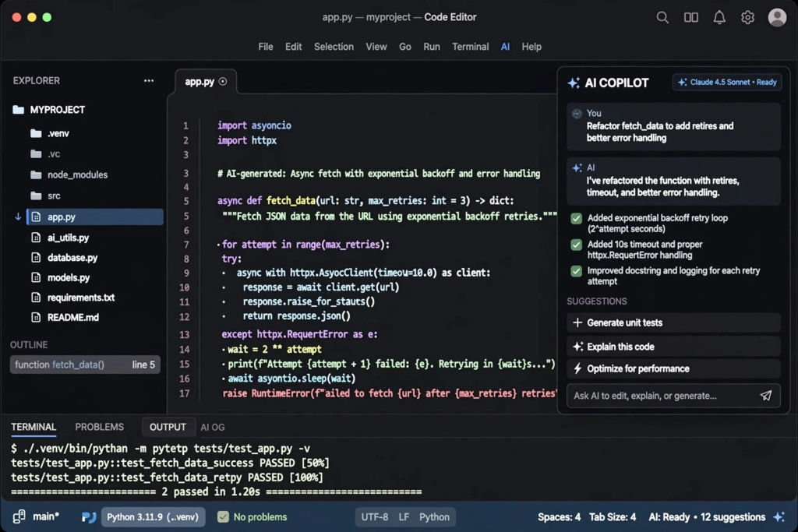
Task: Change the Tab Size: 4 setting
Action: coord(613,516)
